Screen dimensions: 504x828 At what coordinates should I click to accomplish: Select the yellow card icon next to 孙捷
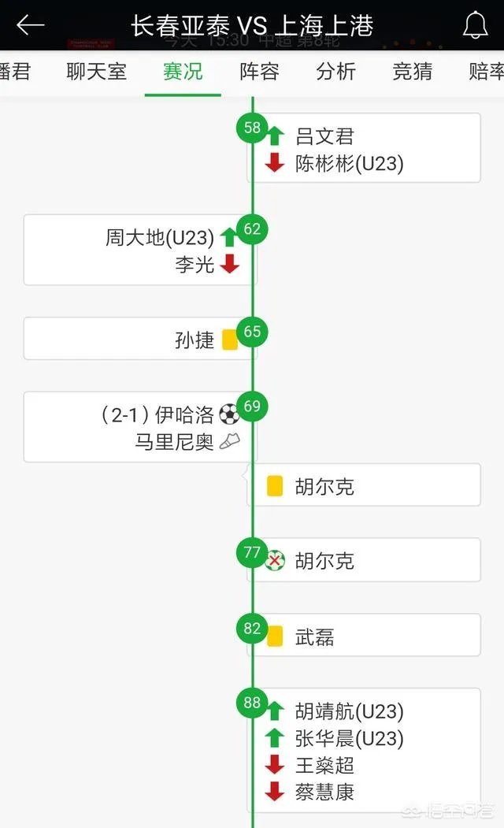click(x=228, y=337)
